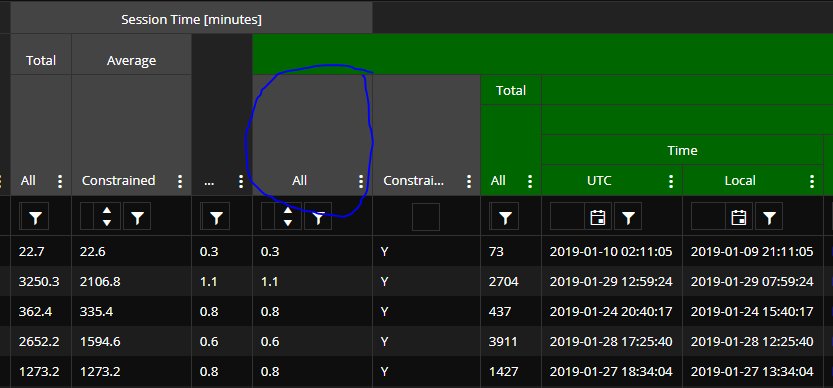833x388 pixels.
Task: Open three-dot menu of the green All column
Action: click(x=530, y=181)
